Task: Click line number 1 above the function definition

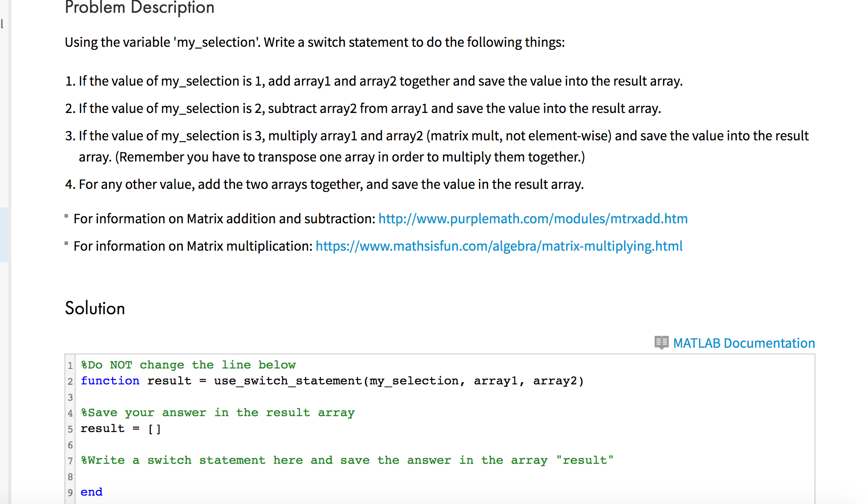Action: coord(70,365)
